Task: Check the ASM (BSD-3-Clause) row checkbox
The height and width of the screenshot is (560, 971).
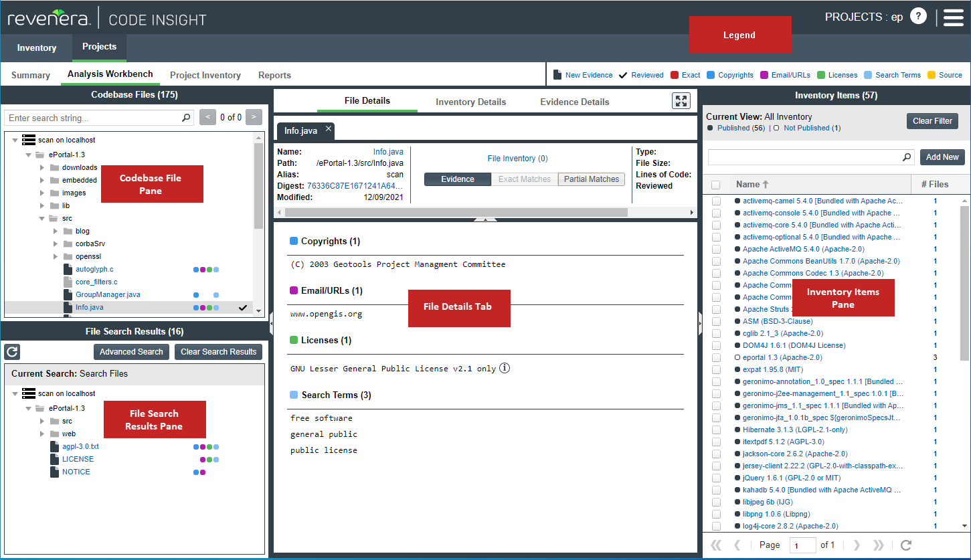Action: coord(716,321)
